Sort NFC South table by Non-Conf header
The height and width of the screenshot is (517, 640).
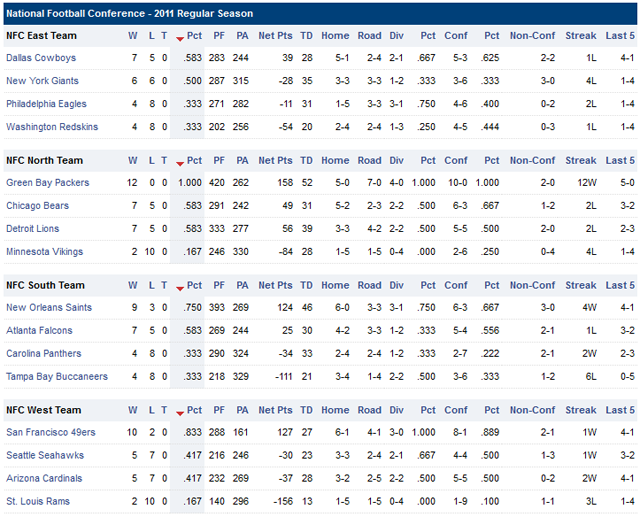[x=532, y=285]
